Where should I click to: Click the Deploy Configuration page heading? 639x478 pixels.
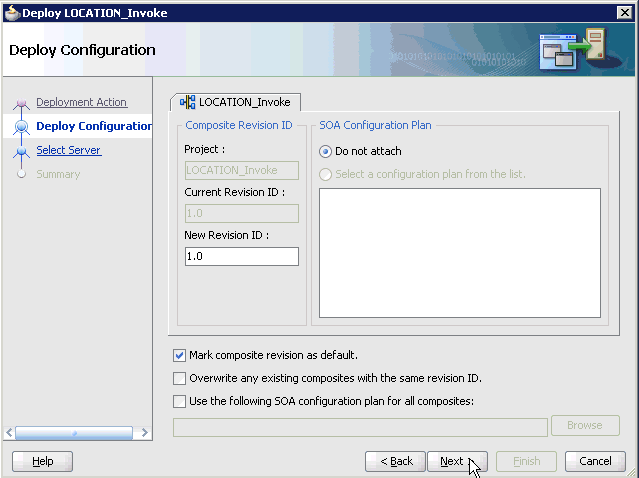82,50
